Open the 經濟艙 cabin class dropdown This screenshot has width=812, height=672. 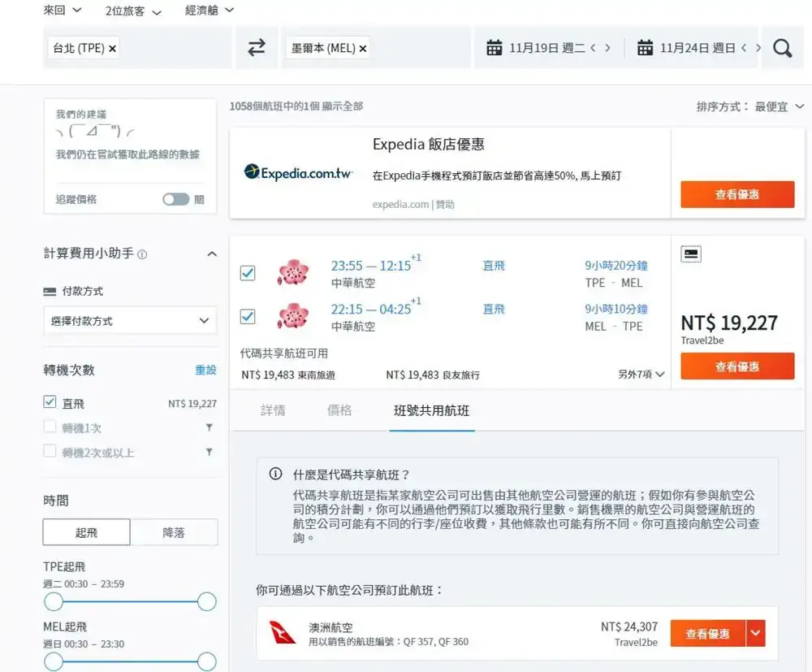pos(209,10)
